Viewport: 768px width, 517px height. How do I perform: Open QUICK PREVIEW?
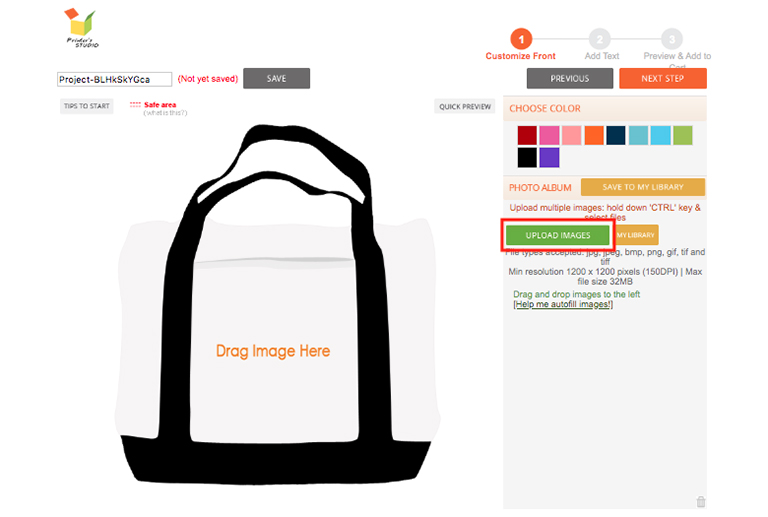tap(464, 106)
